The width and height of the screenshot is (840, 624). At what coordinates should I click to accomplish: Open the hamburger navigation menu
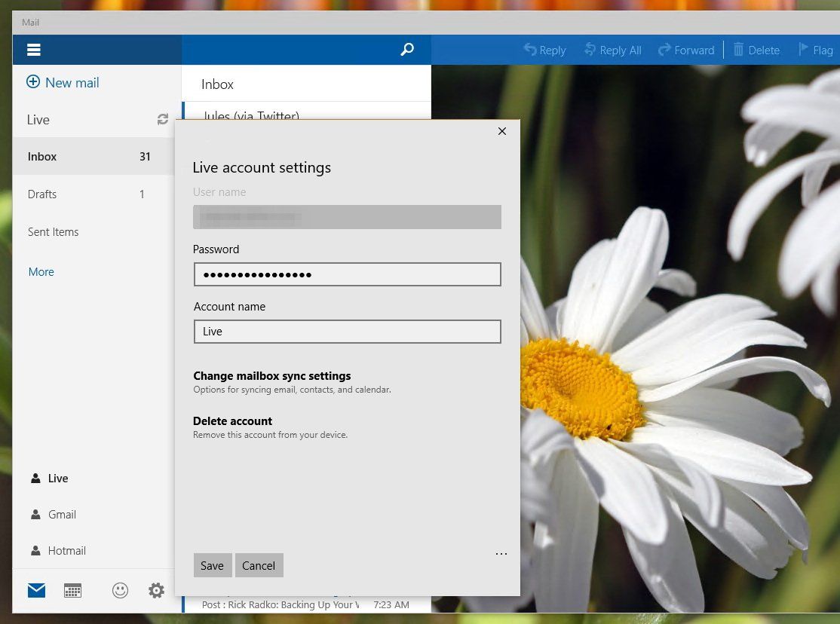[x=34, y=50]
